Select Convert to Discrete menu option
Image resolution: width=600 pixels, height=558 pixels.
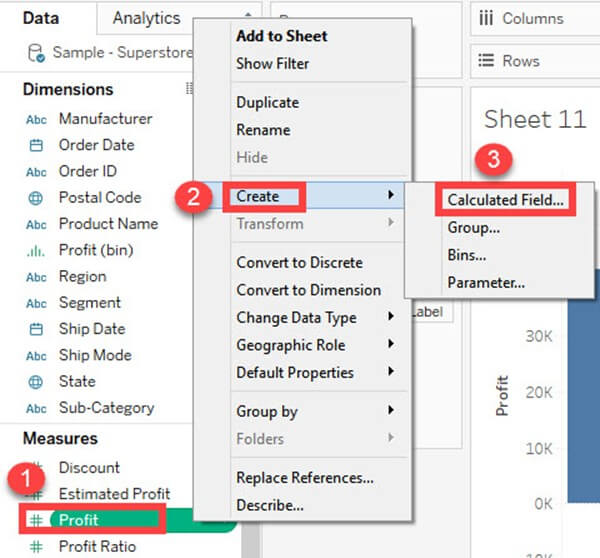[299, 263]
